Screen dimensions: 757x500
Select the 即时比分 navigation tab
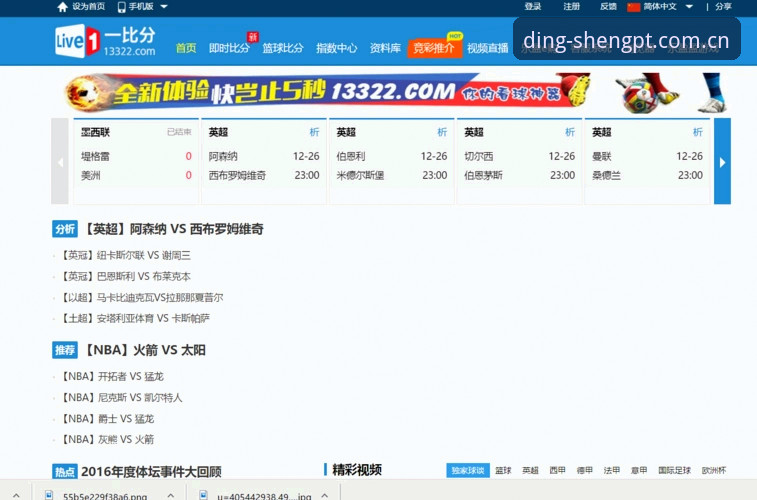(x=229, y=48)
